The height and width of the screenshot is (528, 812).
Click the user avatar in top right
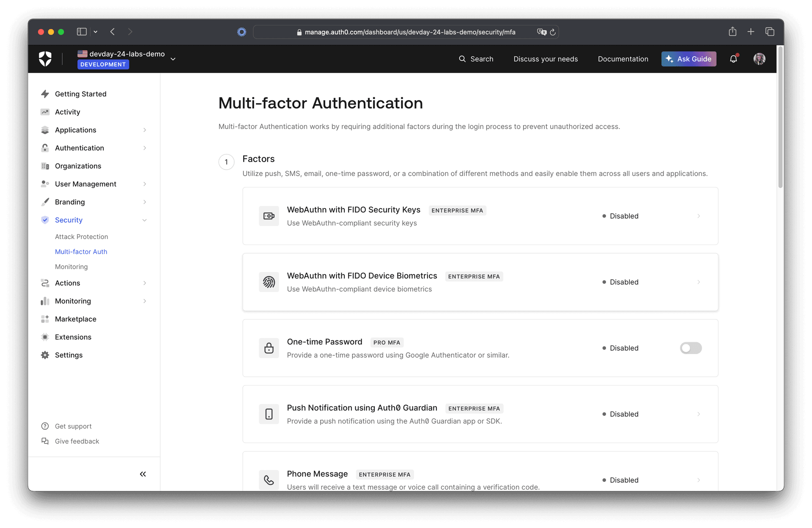click(x=759, y=59)
